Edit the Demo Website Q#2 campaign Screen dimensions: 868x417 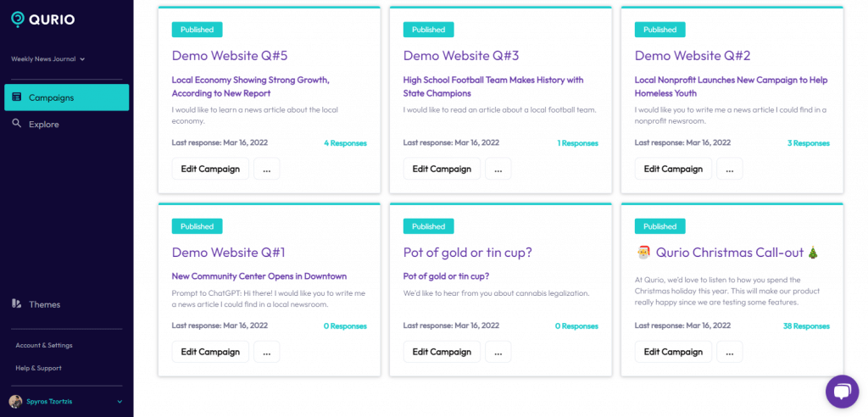point(673,169)
